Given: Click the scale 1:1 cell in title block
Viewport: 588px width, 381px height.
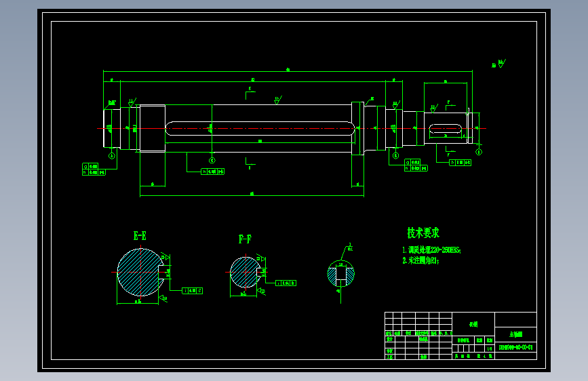Looking at the screenshot, I should click(490, 348).
